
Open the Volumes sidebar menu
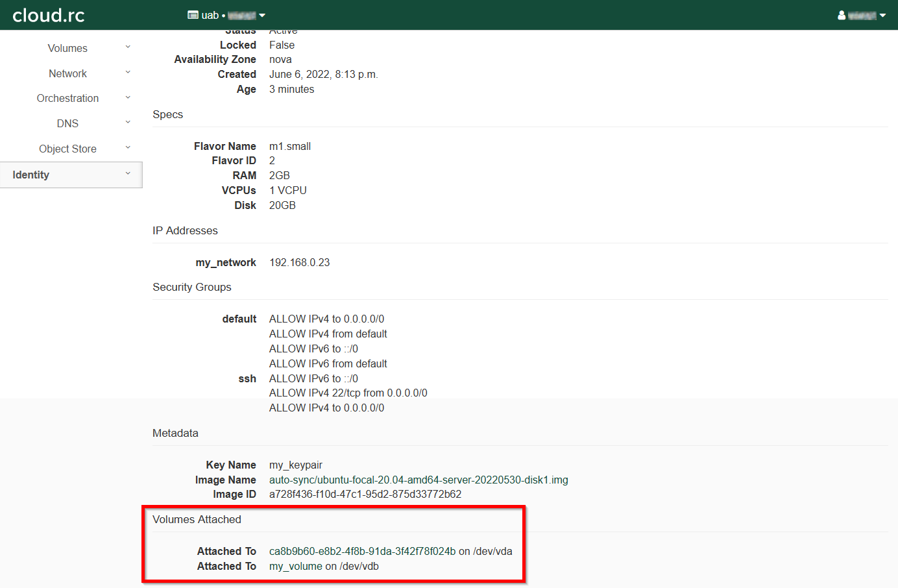[67, 49]
